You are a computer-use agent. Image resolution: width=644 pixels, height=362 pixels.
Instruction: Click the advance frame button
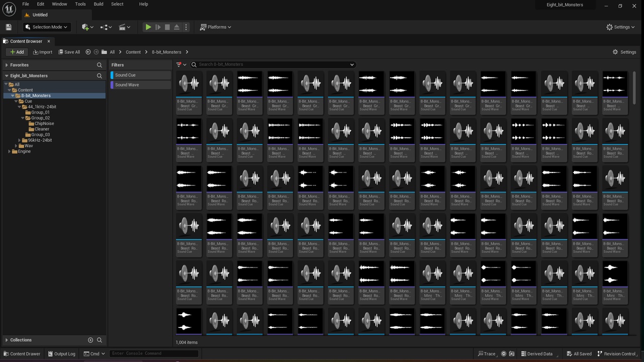[x=157, y=27]
